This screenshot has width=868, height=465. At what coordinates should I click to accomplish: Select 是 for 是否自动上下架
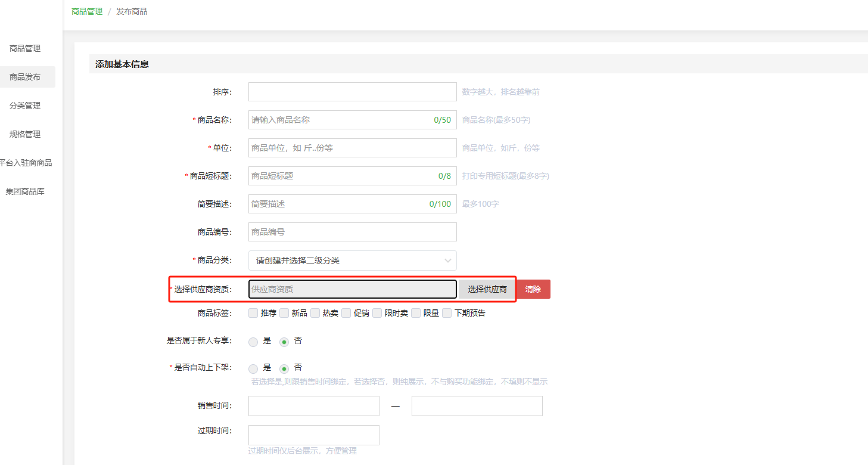[253, 368]
